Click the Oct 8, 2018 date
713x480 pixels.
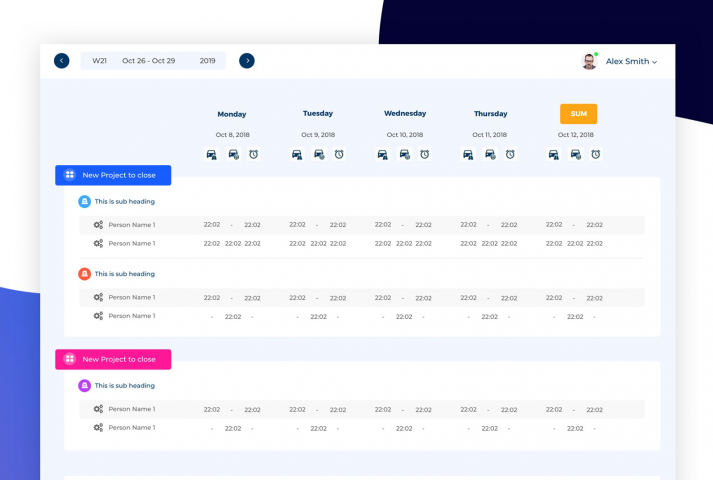[232, 135]
